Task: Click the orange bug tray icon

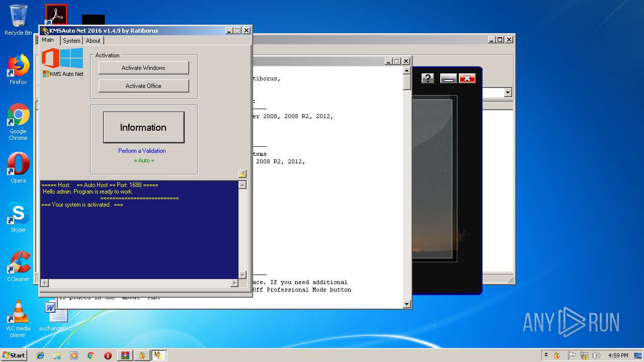Action: click(x=557, y=355)
